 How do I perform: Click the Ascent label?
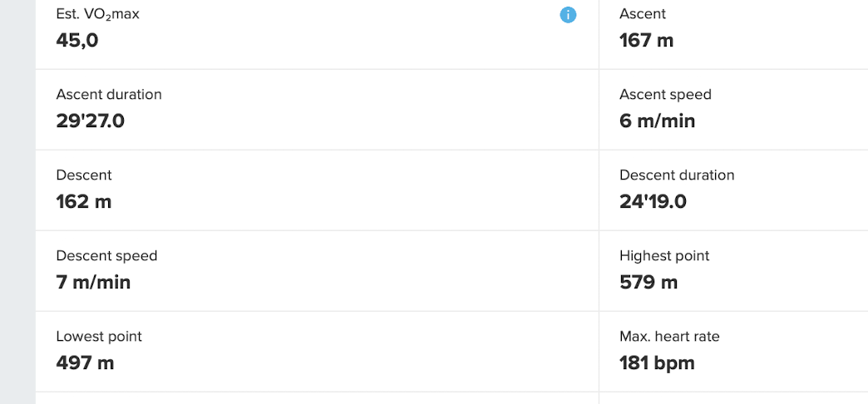[x=643, y=14]
